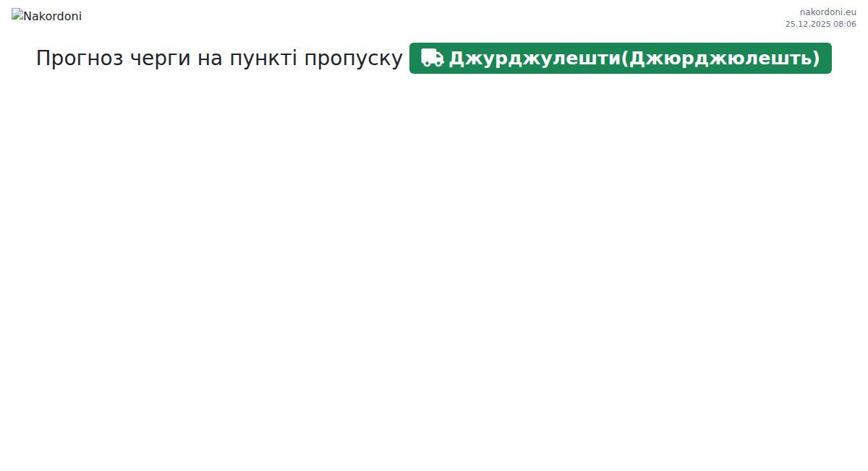
Task: Click the word пропуску in the heading
Action: 352,58
